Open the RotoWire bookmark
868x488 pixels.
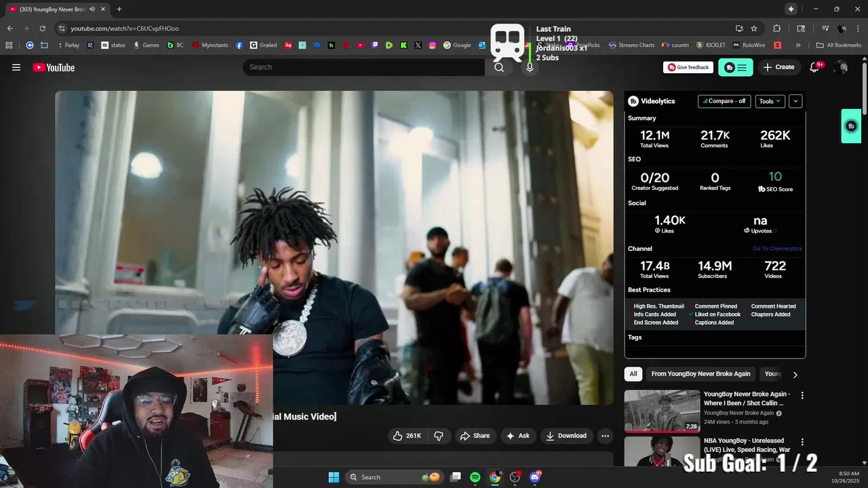click(x=748, y=45)
